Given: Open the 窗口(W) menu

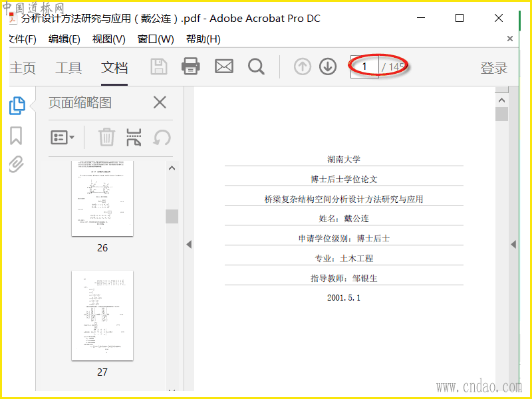Looking at the screenshot, I should (x=156, y=39).
